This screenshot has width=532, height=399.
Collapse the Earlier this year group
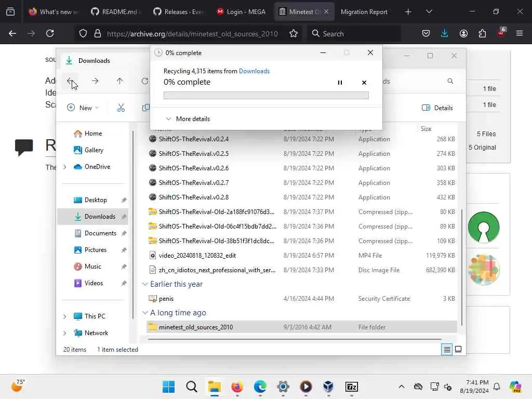145,284
